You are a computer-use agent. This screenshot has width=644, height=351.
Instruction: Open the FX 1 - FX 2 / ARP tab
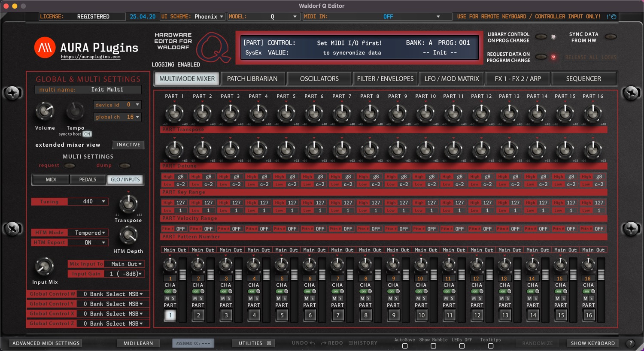pos(518,79)
